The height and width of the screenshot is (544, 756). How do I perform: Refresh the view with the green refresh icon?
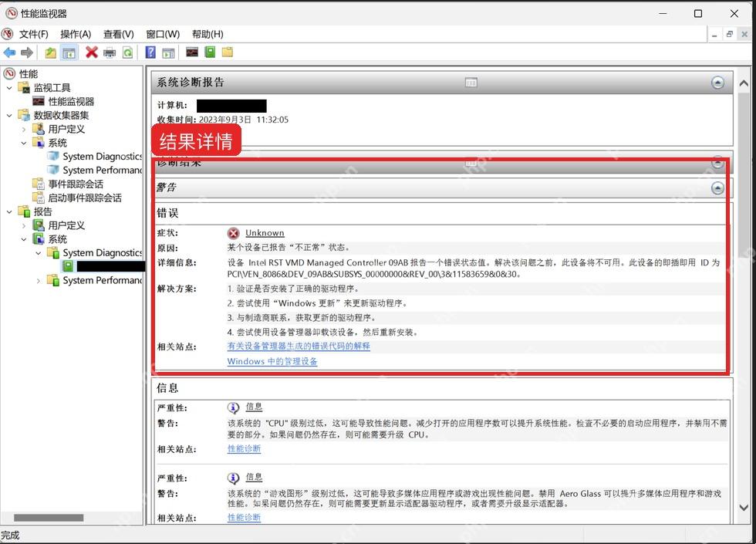(128, 52)
